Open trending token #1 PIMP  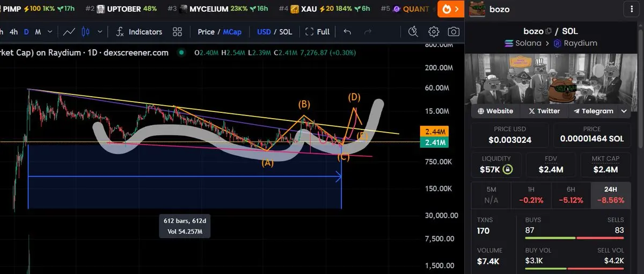pyautogui.click(x=38, y=9)
